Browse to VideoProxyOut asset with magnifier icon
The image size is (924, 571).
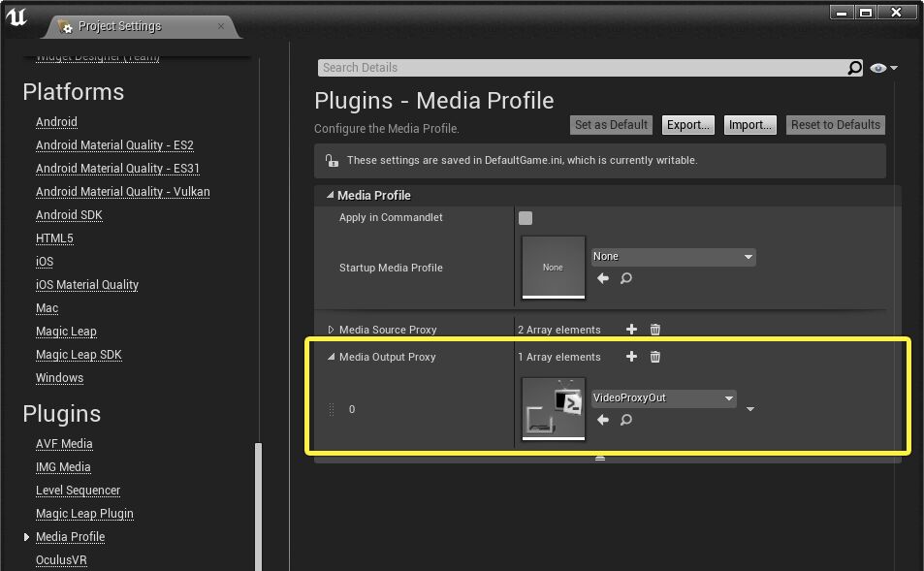coord(624,419)
